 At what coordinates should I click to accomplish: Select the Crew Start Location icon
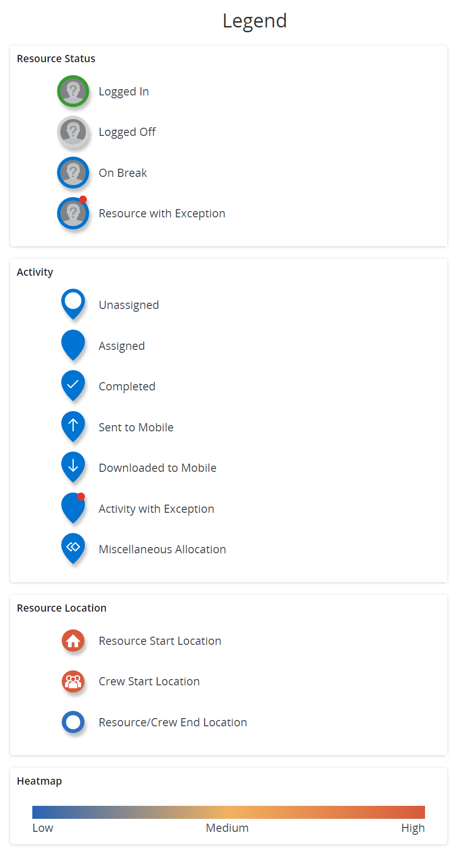(73, 681)
